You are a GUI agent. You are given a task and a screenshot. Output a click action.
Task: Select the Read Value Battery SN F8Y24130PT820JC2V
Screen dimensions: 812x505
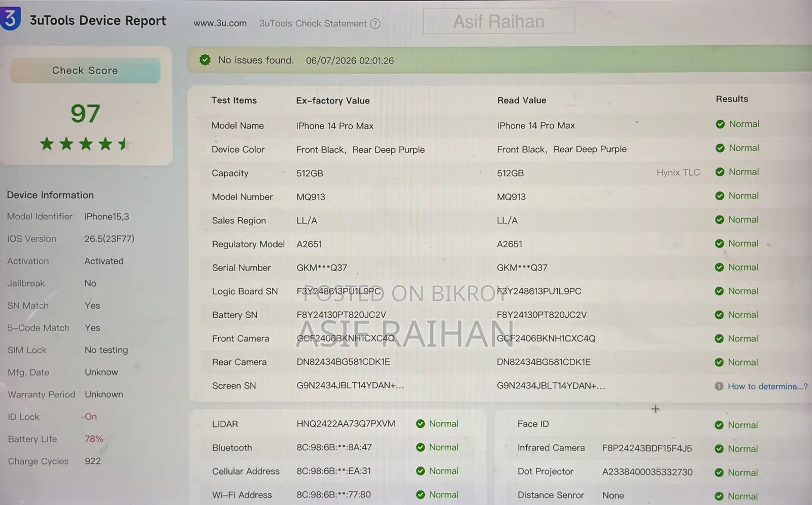(542, 315)
